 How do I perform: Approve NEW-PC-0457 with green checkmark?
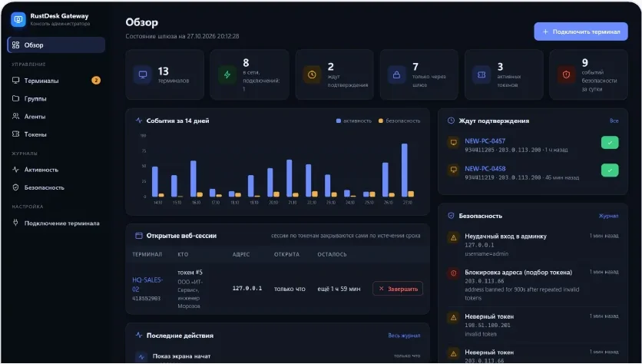[610, 143]
